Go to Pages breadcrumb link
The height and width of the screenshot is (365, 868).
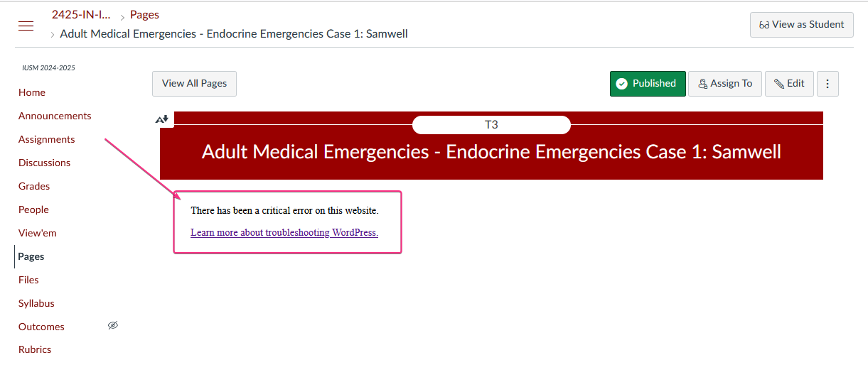click(144, 15)
